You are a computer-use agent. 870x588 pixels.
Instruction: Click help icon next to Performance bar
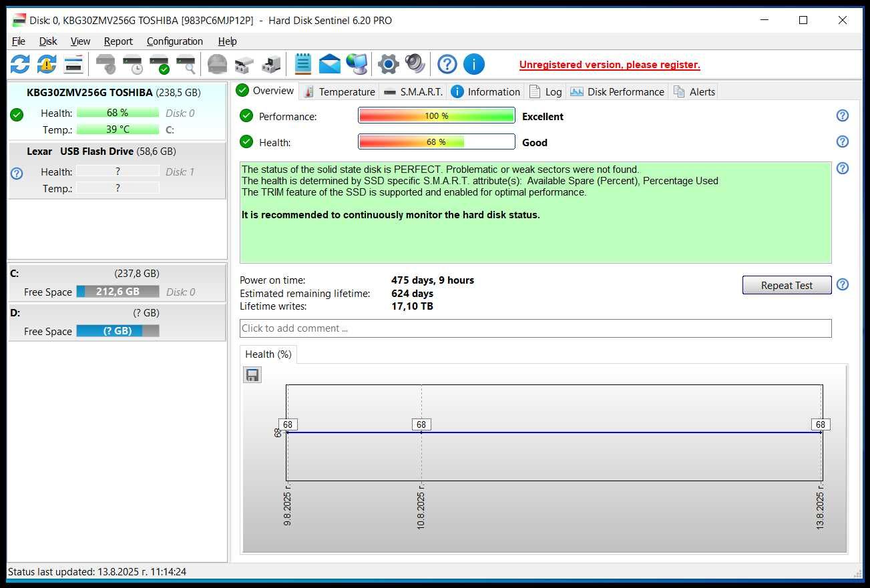point(843,115)
